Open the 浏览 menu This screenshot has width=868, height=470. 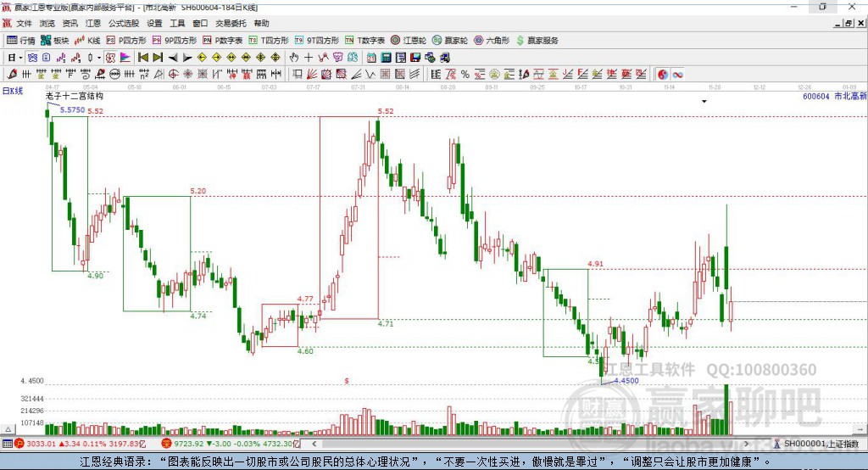click(47, 23)
